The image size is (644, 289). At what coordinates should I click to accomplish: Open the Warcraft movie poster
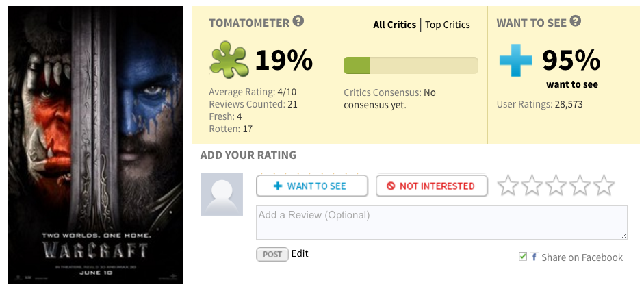[x=95, y=145]
